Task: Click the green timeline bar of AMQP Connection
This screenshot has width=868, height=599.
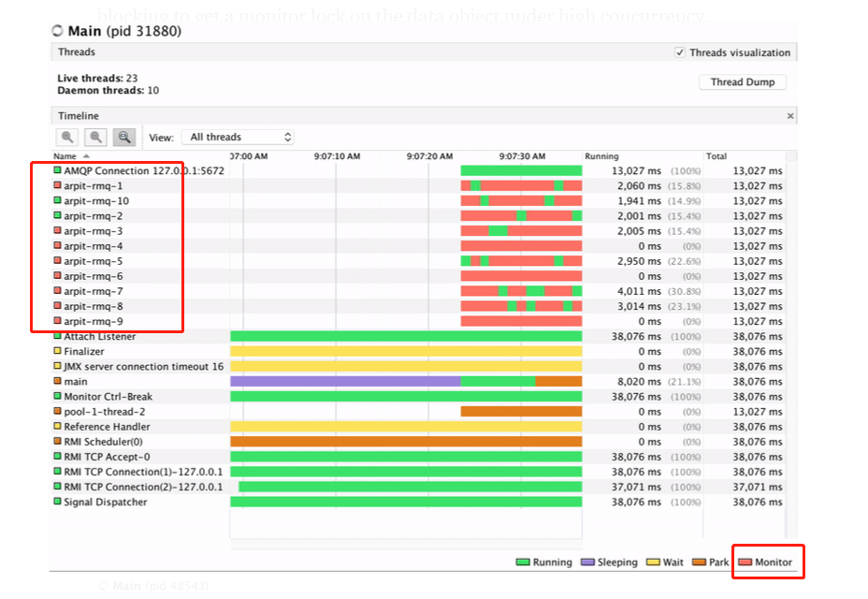Action: coord(521,170)
